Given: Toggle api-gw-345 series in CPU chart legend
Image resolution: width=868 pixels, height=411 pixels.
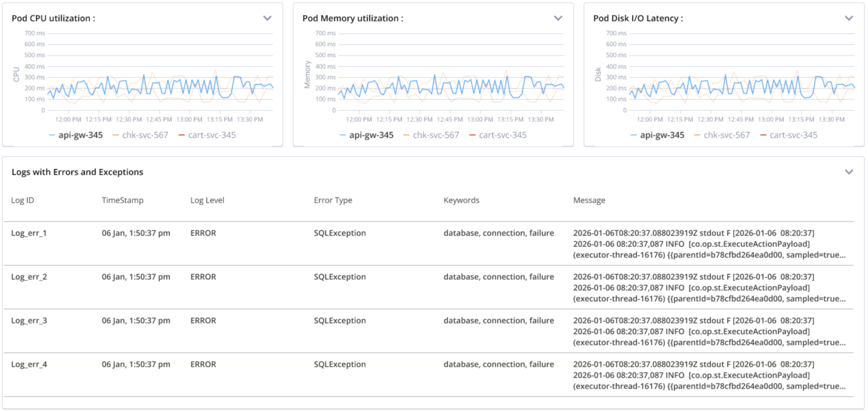Looking at the screenshot, I should (80, 135).
